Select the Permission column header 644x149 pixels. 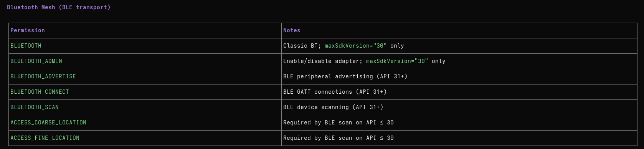coord(28,30)
